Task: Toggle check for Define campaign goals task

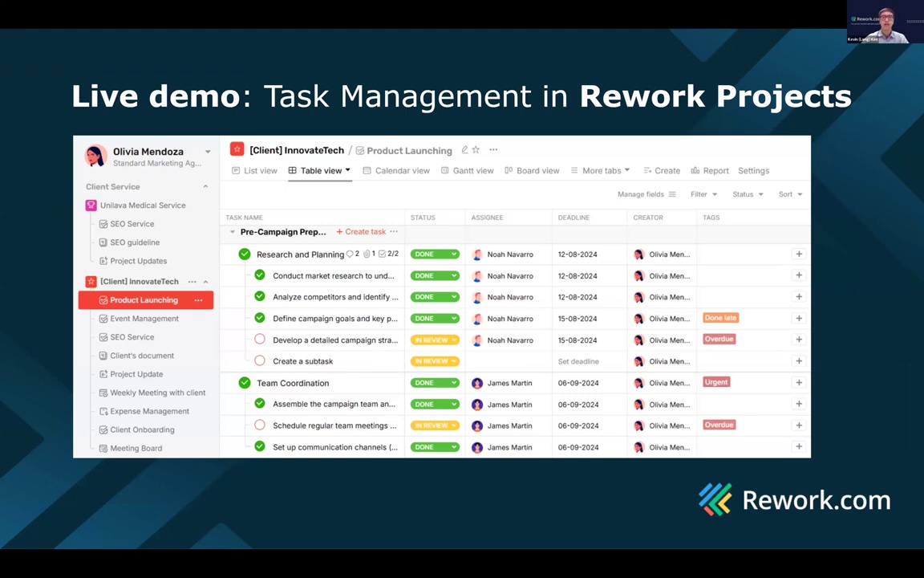Action: (x=260, y=318)
